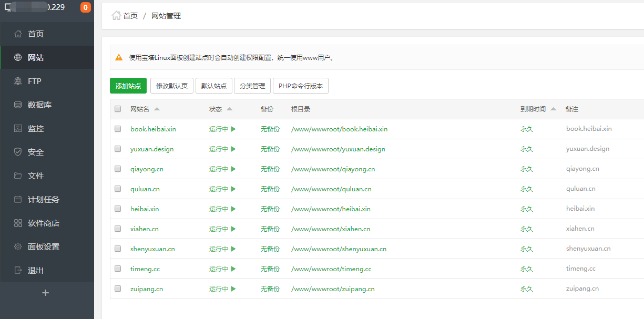
Task: Click the run-status arrow for book.heibai.xin
Action: tap(233, 129)
